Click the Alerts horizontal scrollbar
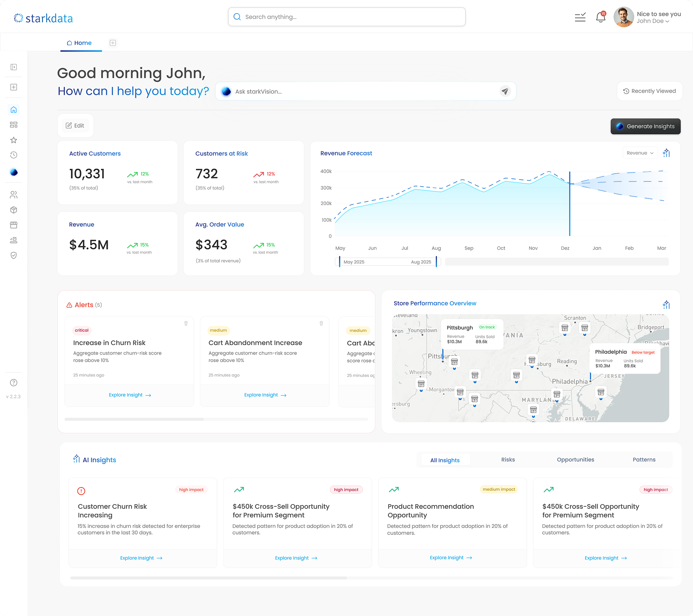The height and width of the screenshot is (616, 693). (x=134, y=419)
